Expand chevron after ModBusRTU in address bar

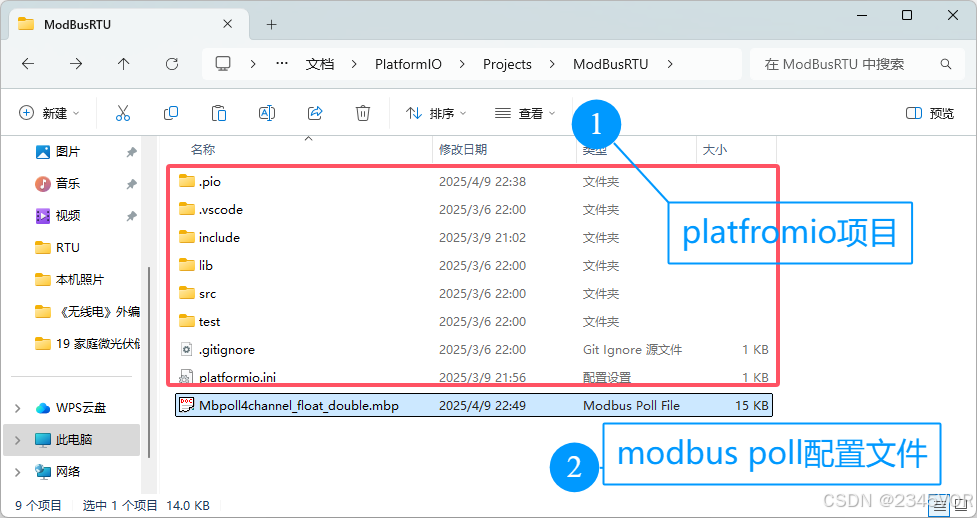coord(670,64)
